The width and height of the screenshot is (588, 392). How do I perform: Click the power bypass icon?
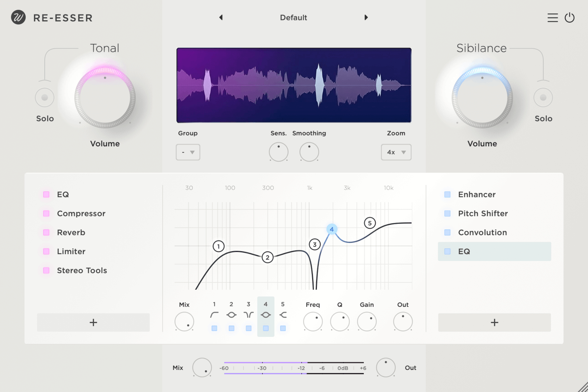[x=569, y=17]
